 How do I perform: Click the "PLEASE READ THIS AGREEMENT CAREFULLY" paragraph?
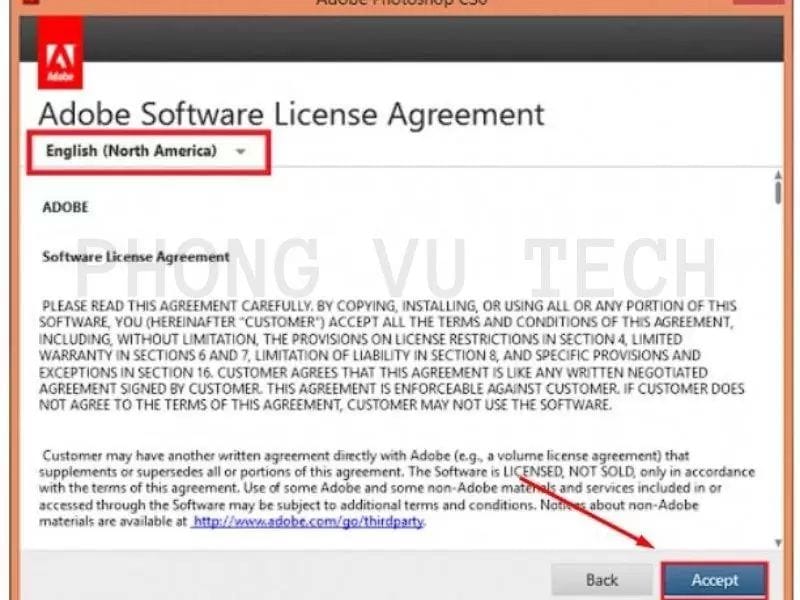[x=390, y=355]
